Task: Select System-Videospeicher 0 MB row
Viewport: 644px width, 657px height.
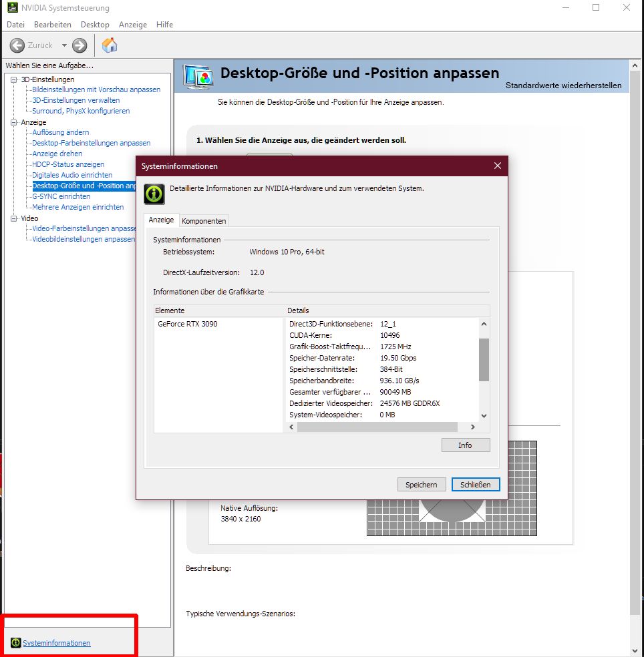Action: [342, 415]
